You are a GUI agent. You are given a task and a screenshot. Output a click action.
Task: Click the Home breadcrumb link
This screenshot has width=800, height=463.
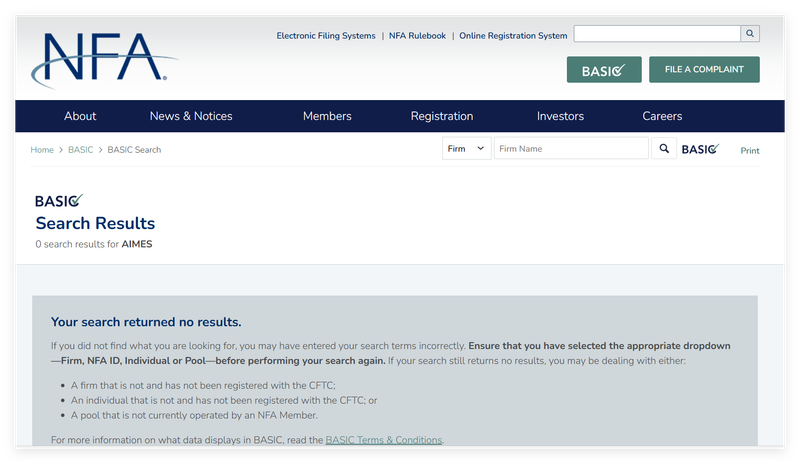tap(42, 150)
